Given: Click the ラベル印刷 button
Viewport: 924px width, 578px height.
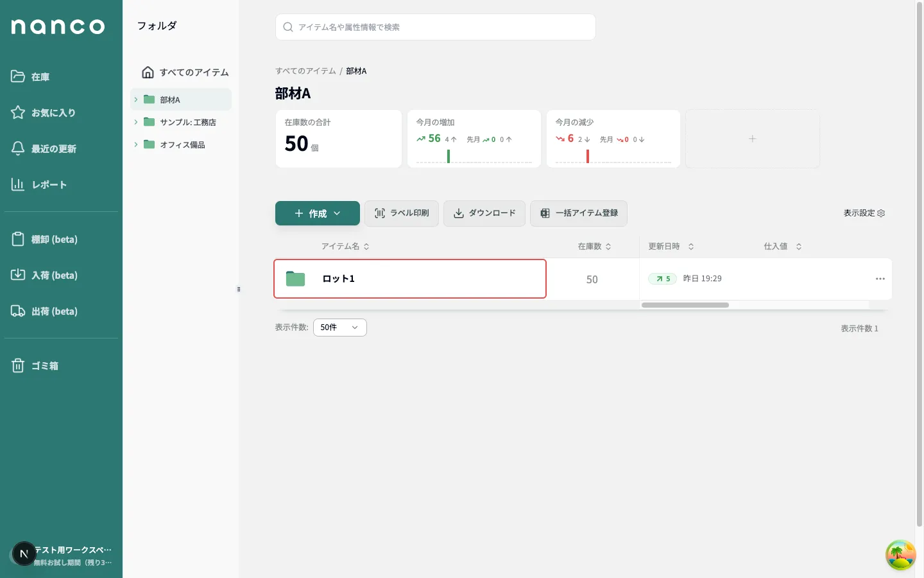Looking at the screenshot, I should click(x=402, y=213).
